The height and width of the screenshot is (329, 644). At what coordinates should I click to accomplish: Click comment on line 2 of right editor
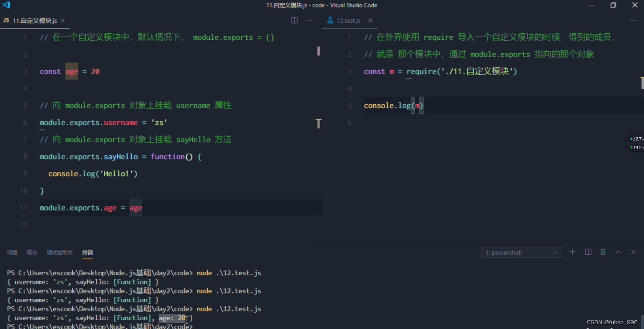pos(479,54)
